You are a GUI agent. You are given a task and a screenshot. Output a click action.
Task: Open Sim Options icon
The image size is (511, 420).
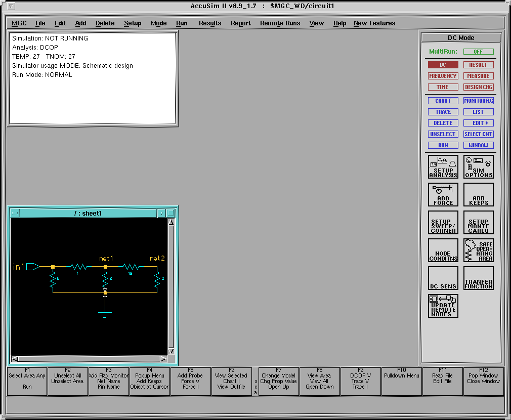(x=479, y=167)
